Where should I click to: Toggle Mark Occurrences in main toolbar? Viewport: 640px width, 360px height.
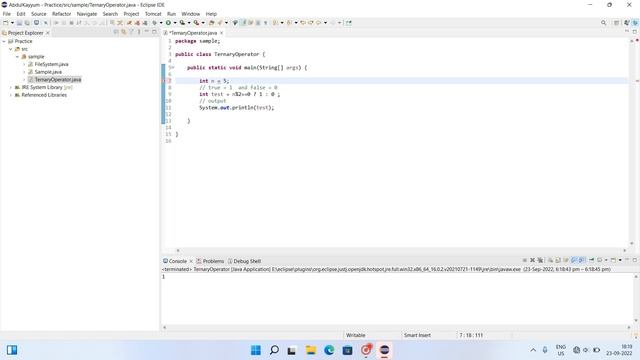coord(244,23)
